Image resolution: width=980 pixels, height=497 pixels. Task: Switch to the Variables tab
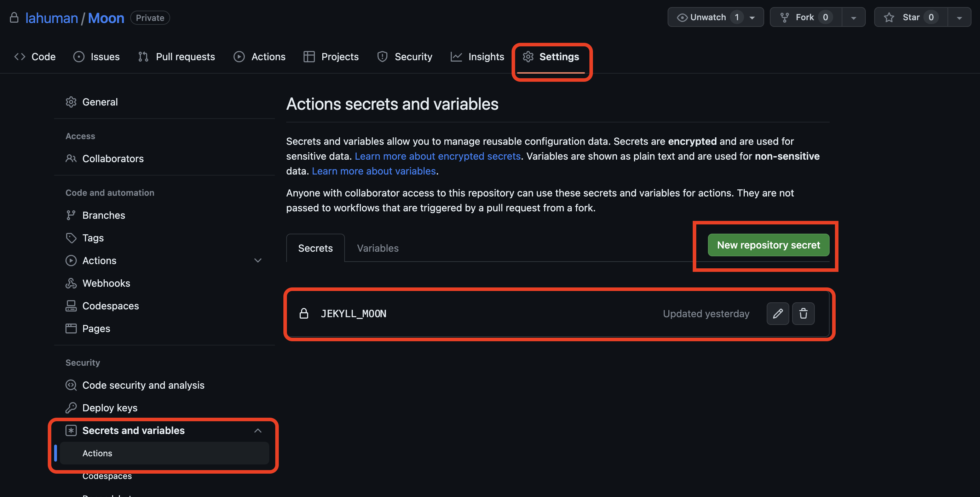pos(377,248)
